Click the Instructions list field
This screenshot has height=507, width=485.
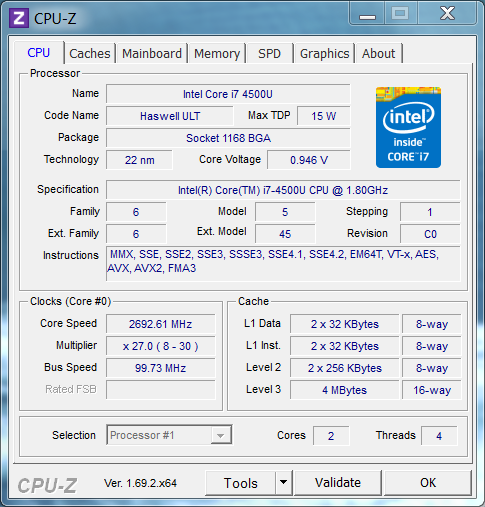click(x=283, y=264)
